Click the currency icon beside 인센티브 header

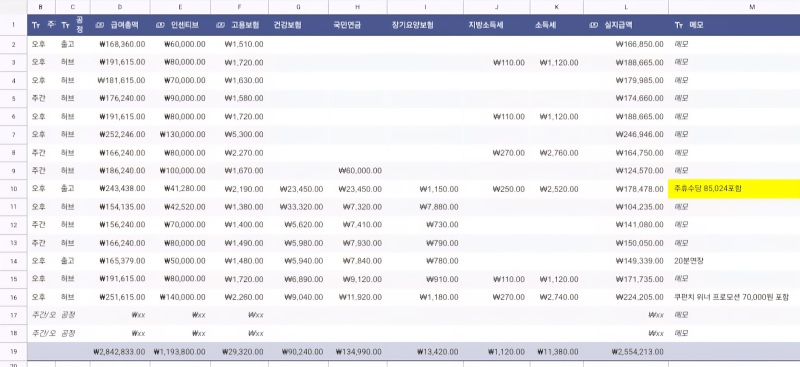[160, 25]
